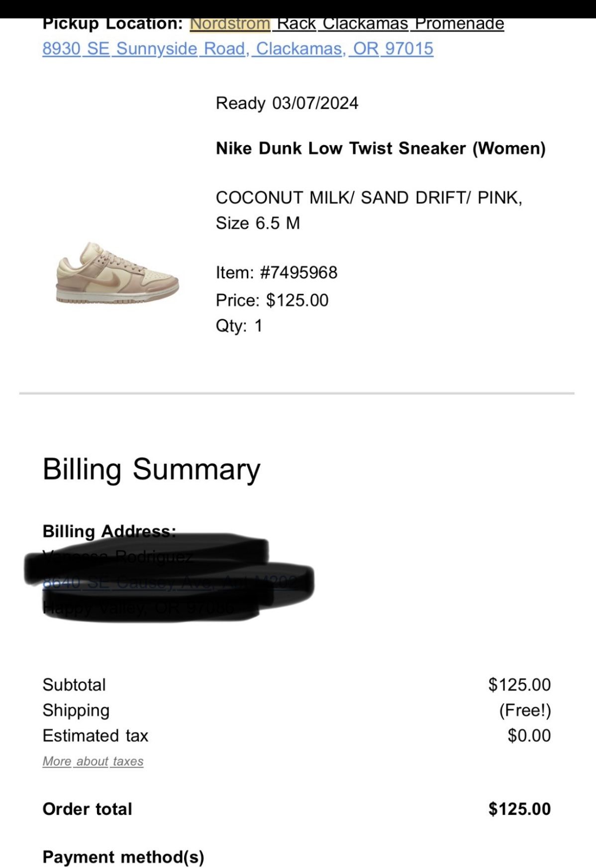Click the Billing Summary heading
This screenshot has width=596, height=868.
pyautogui.click(x=151, y=469)
